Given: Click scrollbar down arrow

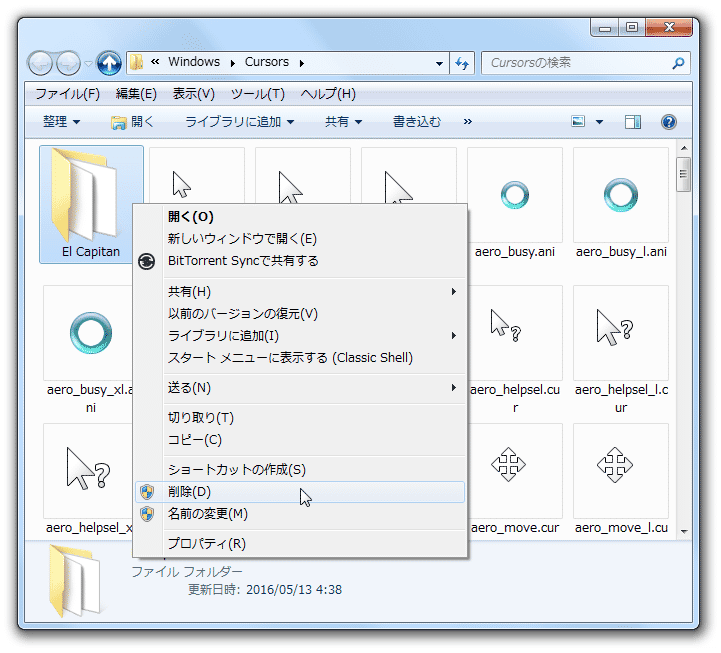Looking at the screenshot, I should (x=684, y=531).
